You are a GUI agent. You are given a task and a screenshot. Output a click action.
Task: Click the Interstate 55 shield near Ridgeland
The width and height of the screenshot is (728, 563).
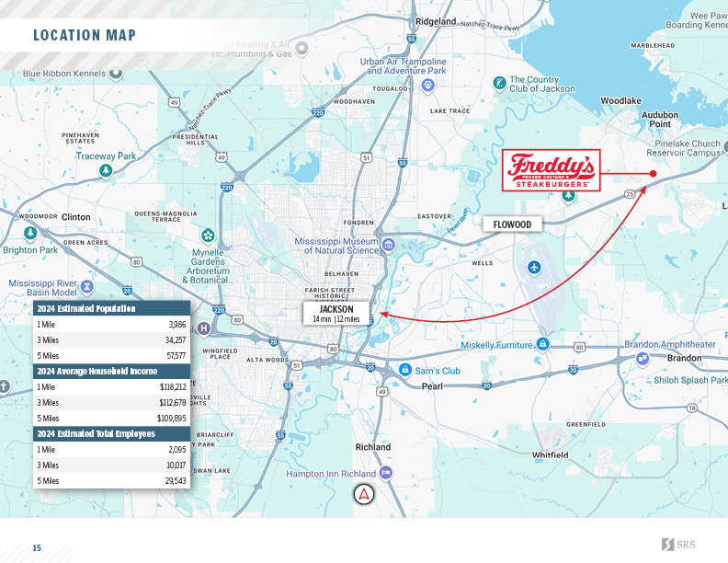point(412,39)
